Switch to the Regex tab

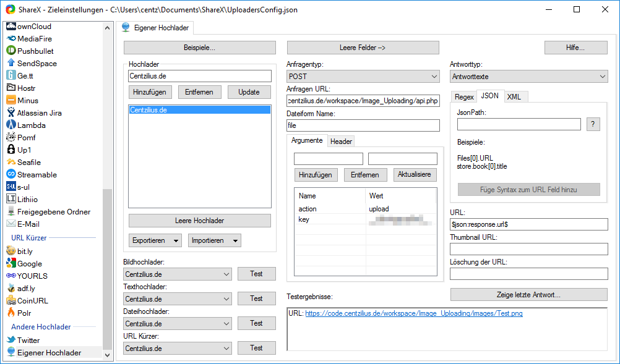click(464, 96)
